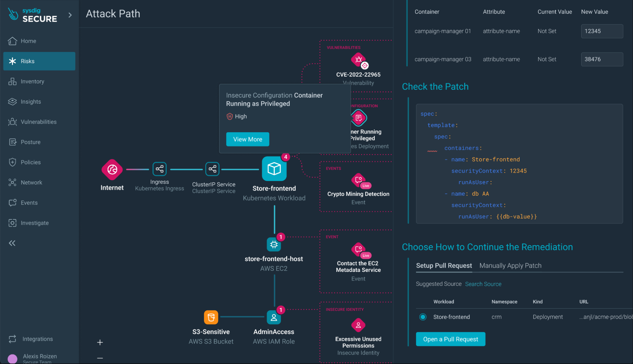Open the Investigate section
This screenshot has width=633, height=364.
pyautogui.click(x=35, y=223)
